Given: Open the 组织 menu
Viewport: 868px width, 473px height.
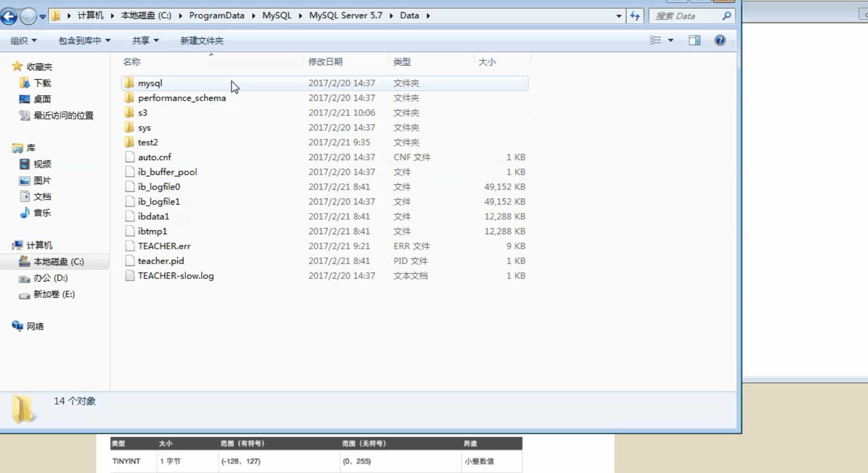Looking at the screenshot, I should [x=23, y=40].
